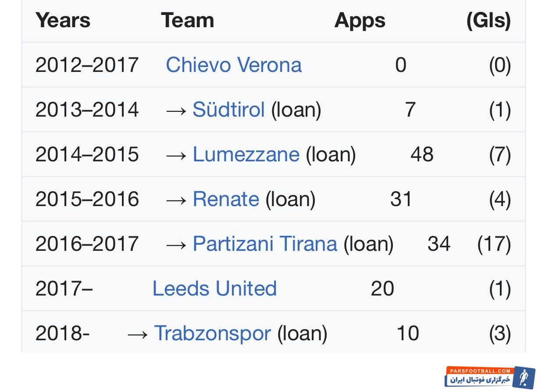Open the Renate team link
Image resolution: width=538 pixels, height=392 pixels.
(x=226, y=199)
